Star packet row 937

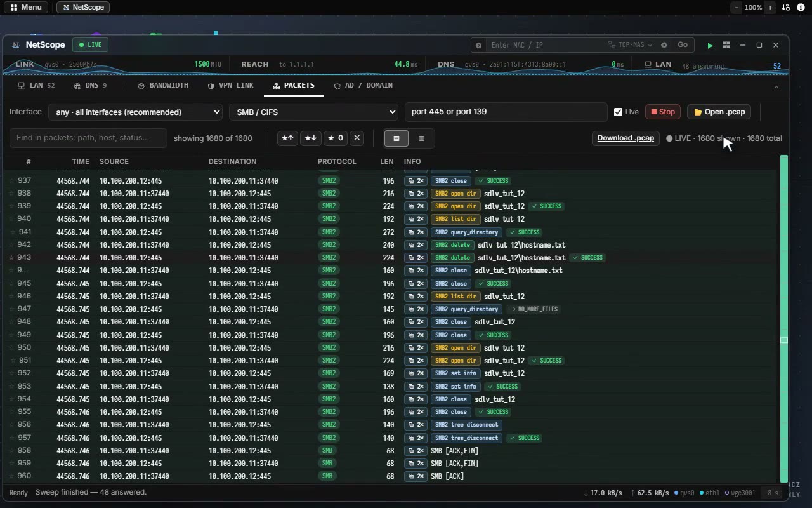11,181
